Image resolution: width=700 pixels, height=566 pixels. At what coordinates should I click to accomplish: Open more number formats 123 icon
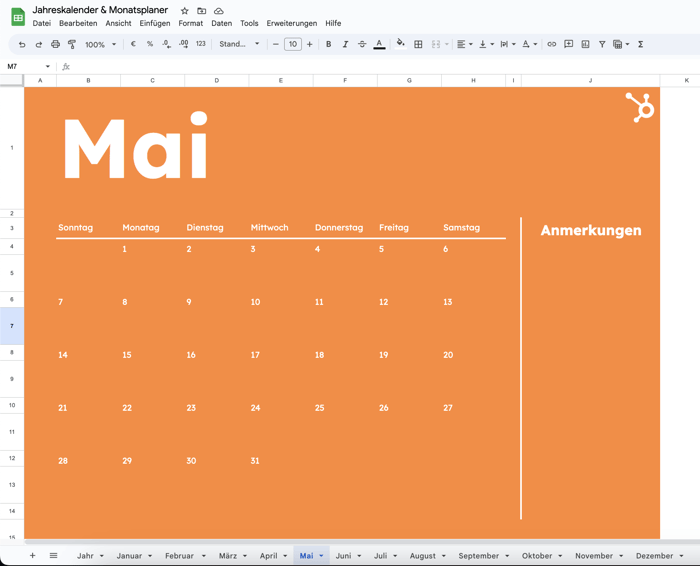(201, 44)
